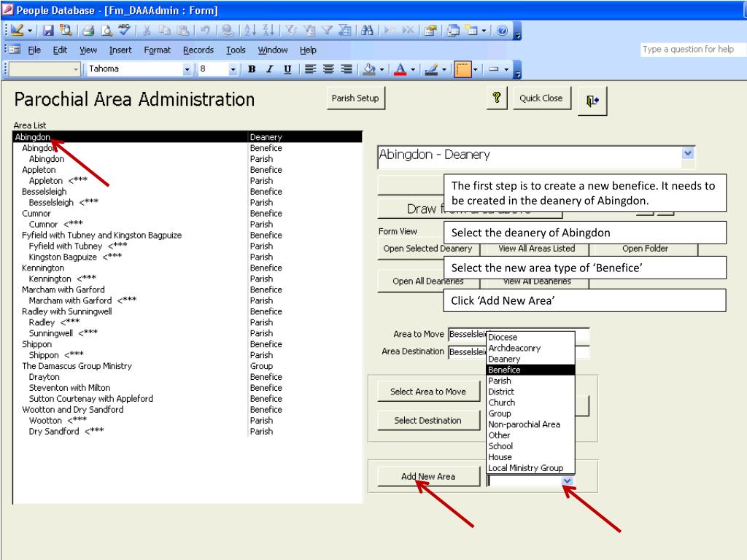Open the Records menu

[x=198, y=50]
